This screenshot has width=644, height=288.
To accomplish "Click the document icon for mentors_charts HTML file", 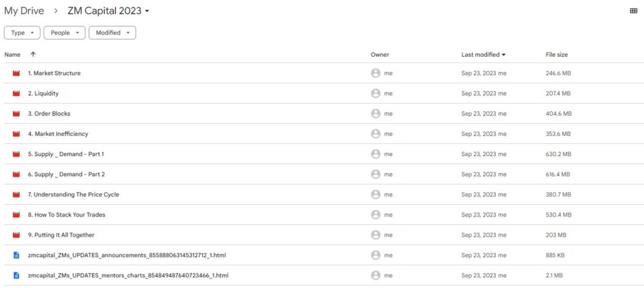I will click(16, 275).
